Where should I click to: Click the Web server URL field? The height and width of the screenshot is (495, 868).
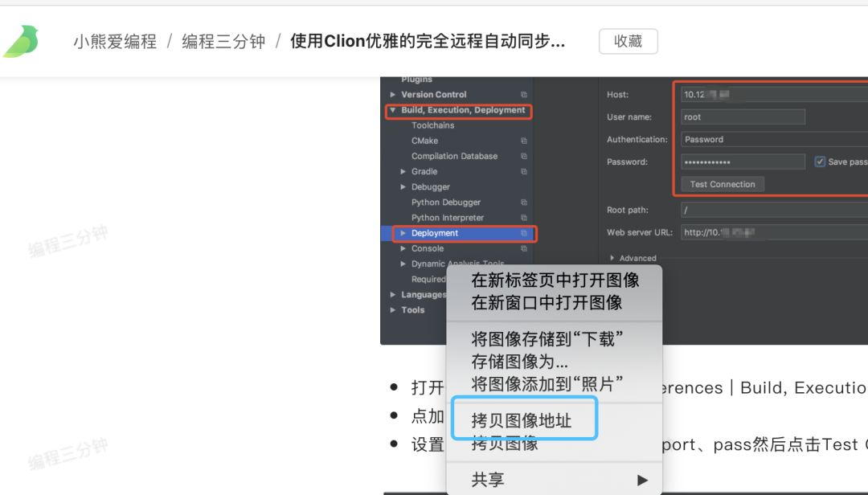[x=775, y=232]
